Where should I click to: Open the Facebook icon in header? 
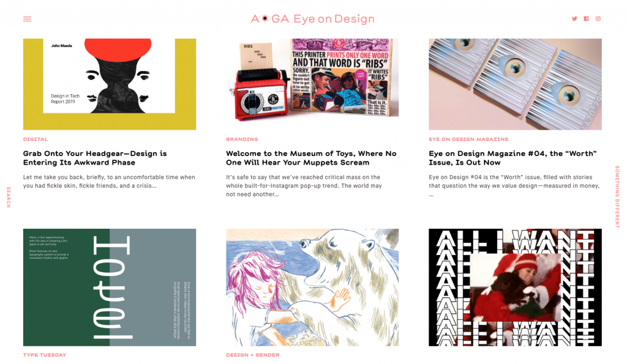(586, 19)
